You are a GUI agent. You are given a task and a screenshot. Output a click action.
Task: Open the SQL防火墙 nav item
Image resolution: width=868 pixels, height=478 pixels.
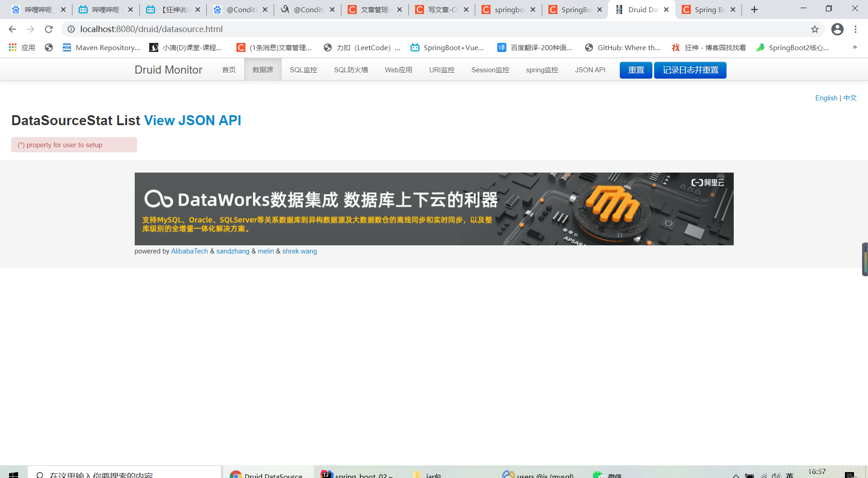pos(351,70)
